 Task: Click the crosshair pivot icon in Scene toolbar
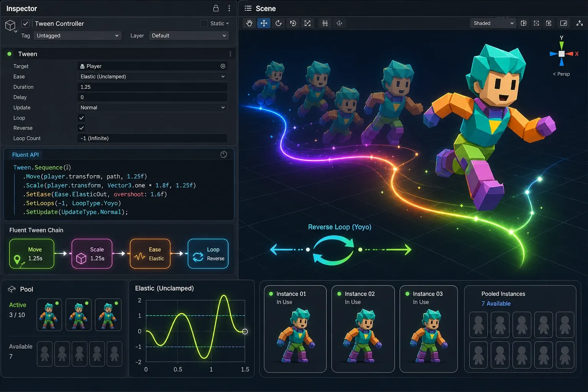tap(340, 23)
